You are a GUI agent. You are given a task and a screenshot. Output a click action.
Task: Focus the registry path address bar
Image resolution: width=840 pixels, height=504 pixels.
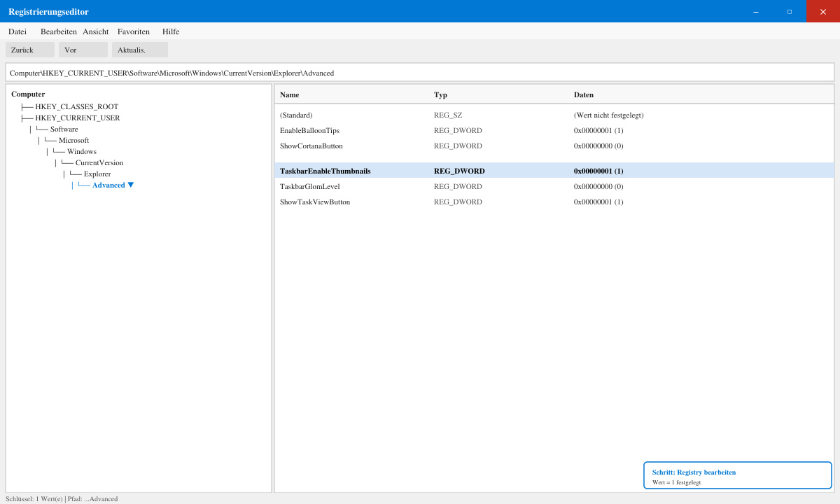pyautogui.click(x=420, y=72)
